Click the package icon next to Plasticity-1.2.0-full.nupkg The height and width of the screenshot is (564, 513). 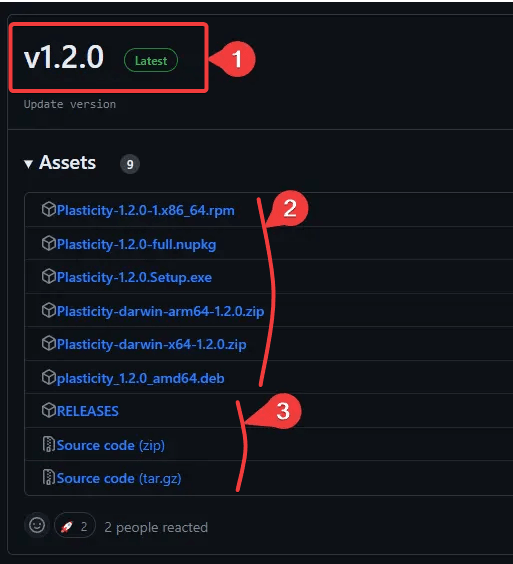coord(49,244)
